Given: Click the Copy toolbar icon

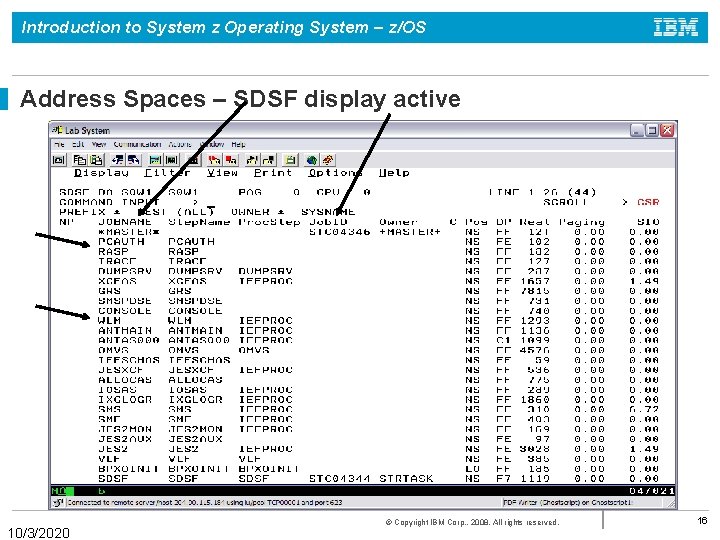Looking at the screenshot, I should [80, 160].
